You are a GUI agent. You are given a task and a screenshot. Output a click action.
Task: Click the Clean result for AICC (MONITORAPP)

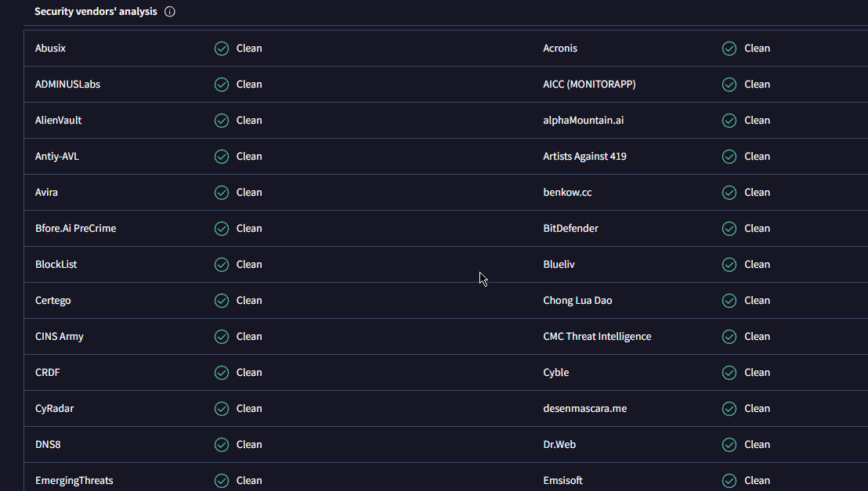pyautogui.click(x=757, y=85)
